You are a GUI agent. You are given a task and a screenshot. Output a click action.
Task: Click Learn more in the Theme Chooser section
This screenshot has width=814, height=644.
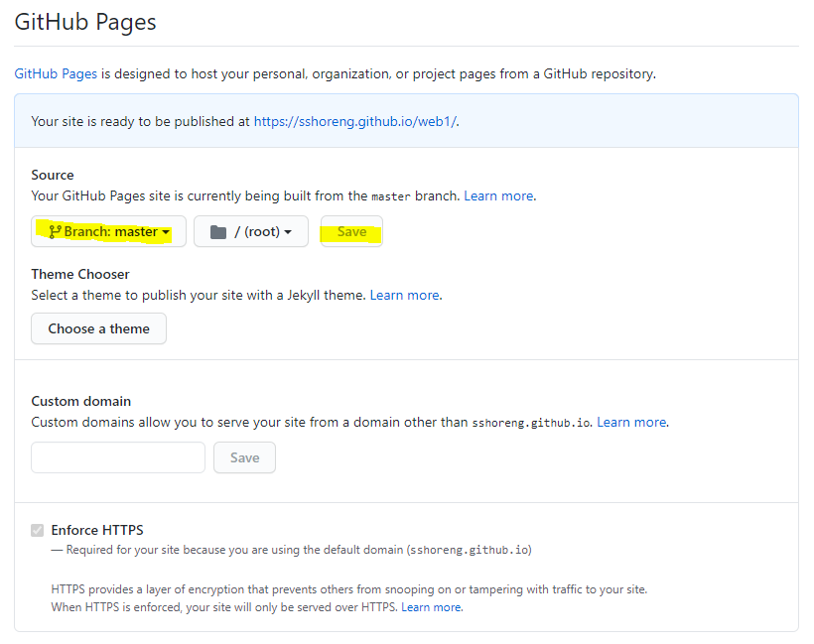tap(404, 295)
